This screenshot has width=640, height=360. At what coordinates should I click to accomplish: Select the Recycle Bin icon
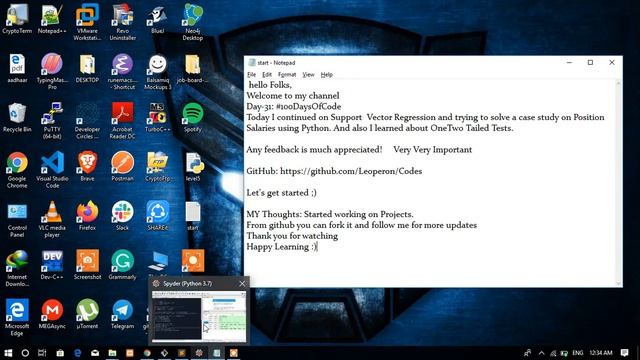point(17,118)
